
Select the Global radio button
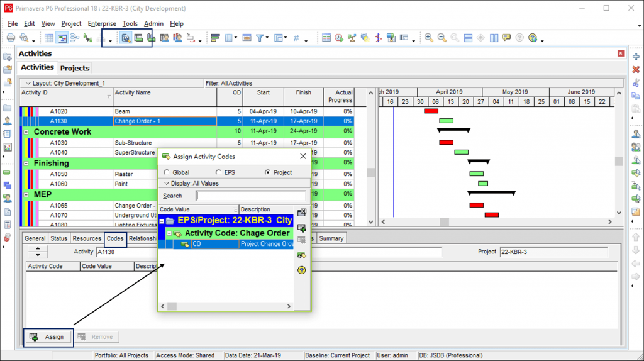coord(166,172)
